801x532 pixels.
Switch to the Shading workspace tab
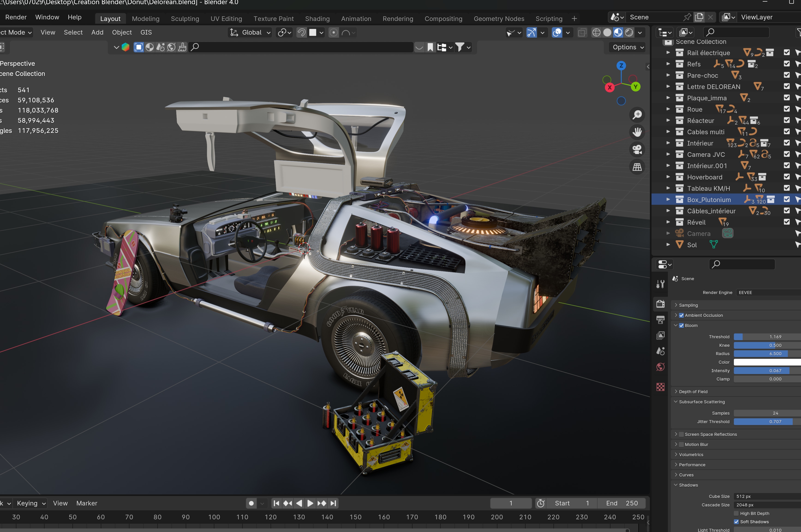317,19
